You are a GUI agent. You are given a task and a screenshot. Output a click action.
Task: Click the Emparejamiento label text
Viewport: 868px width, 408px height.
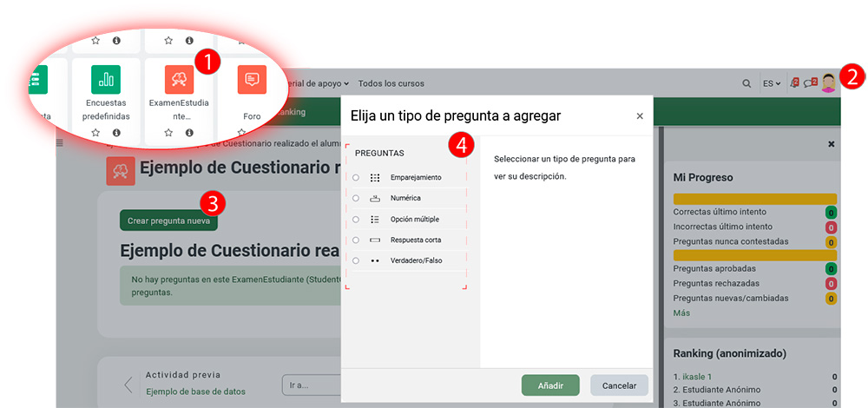(416, 178)
